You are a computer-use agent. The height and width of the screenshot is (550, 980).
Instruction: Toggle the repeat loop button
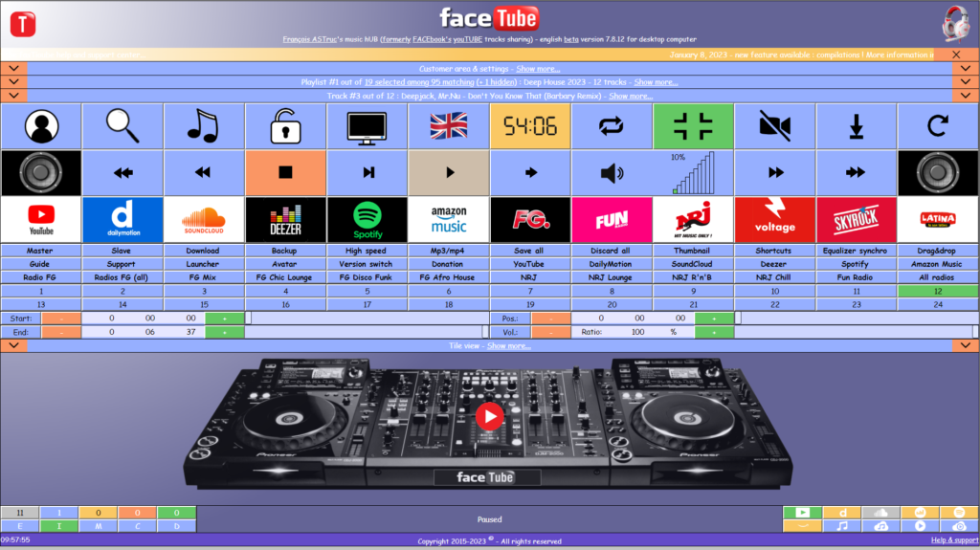(612, 126)
